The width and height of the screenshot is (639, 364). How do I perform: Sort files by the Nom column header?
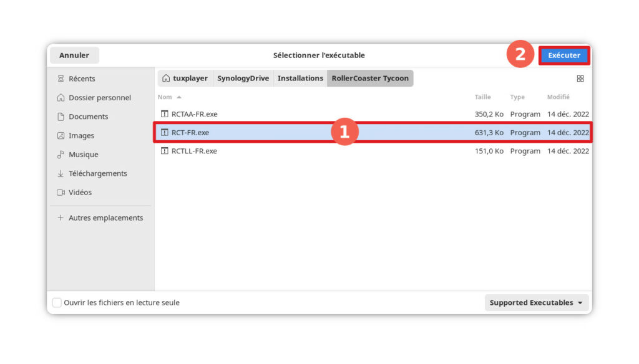(165, 97)
